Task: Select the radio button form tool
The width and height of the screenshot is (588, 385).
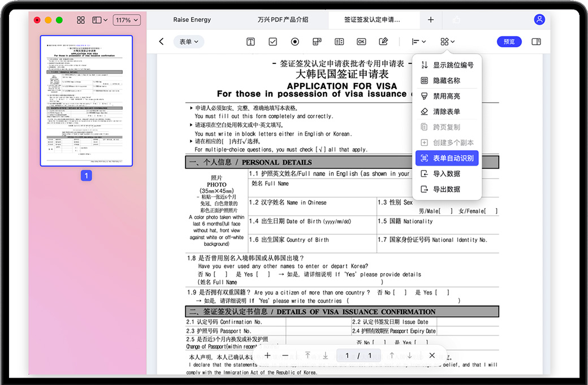Action: 295,42
